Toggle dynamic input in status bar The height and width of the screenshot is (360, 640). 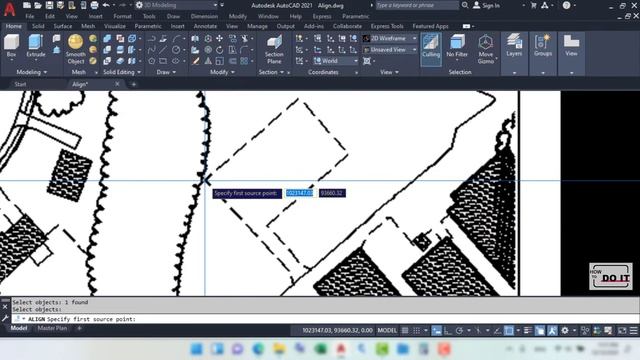[x=436, y=330]
